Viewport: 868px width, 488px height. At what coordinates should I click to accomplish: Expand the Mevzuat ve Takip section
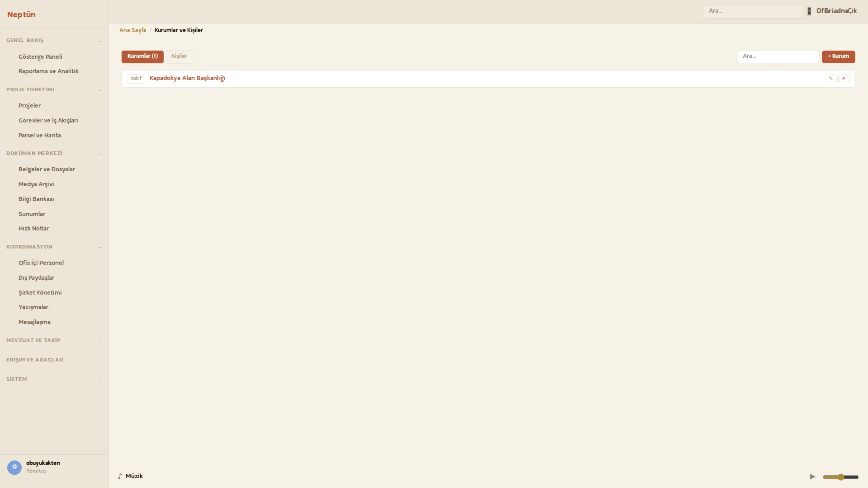click(54, 341)
